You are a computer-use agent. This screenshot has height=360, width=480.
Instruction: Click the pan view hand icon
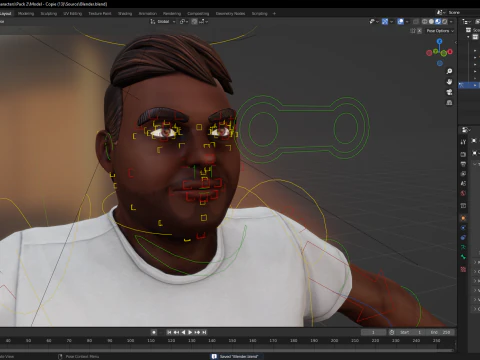tap(449, 82)
